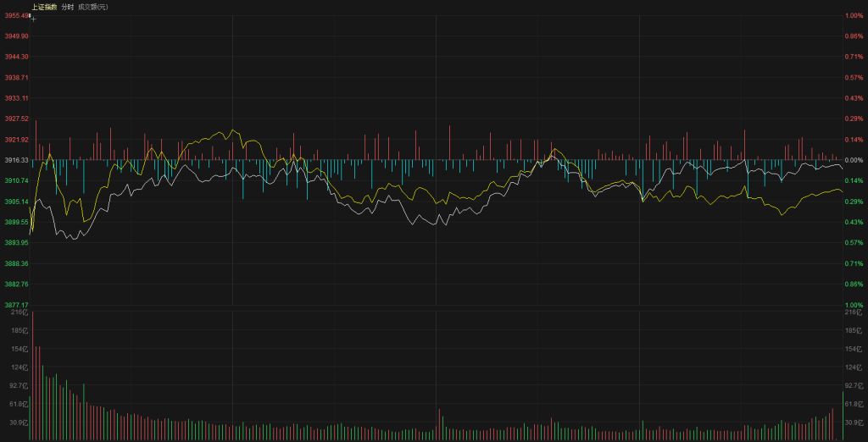Click the red 0.57% percent axis label
868x442 pixels.
853,77
